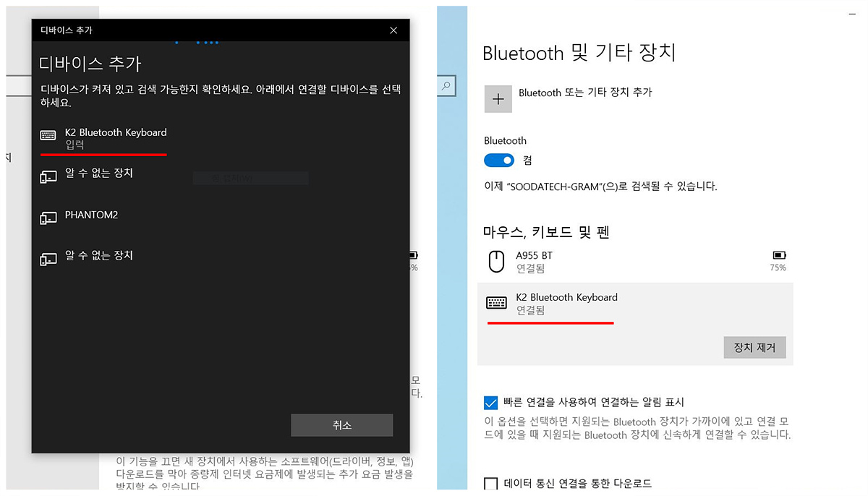The width and height of the screenshot is (868, 496).
Task: Click the 75% battery level text
Action: tap(778, 268)
